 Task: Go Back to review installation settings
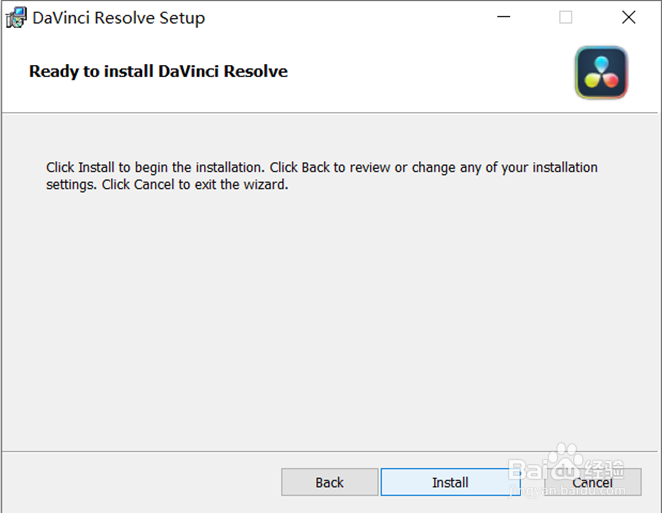(329, 482)
